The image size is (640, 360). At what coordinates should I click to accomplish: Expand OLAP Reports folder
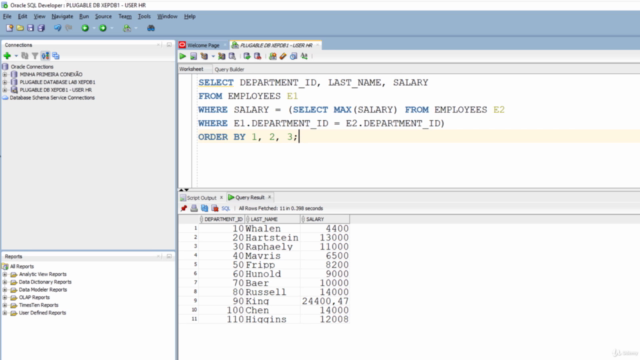pos(5,298)
